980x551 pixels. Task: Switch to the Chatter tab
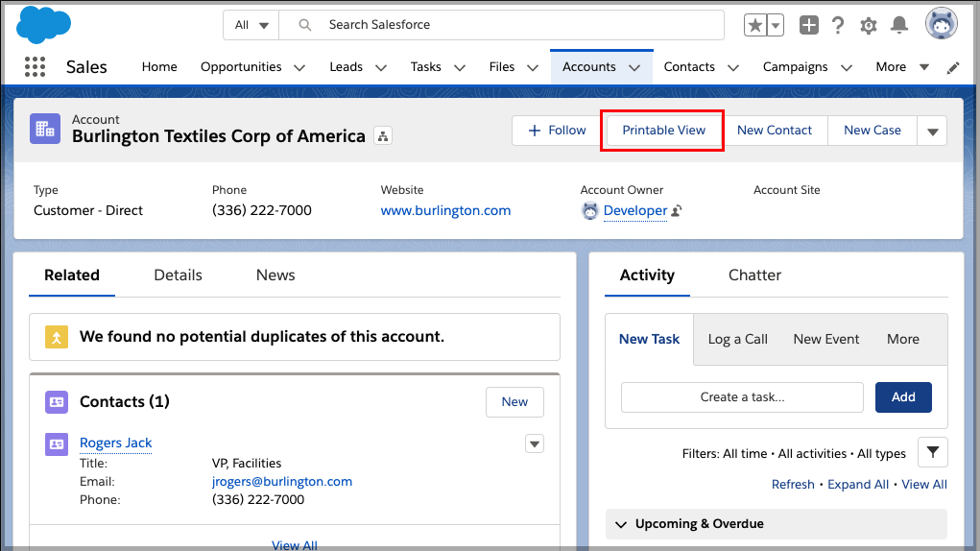pyautogui.click(x=754, y=275)
